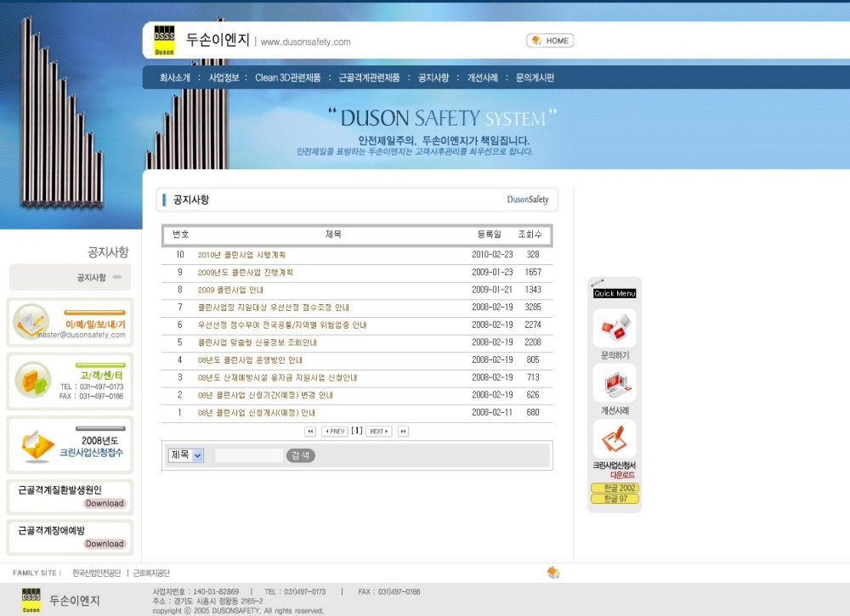Click the small house icon in footer
The image size is (850, 616).
[x=553, y=573]
